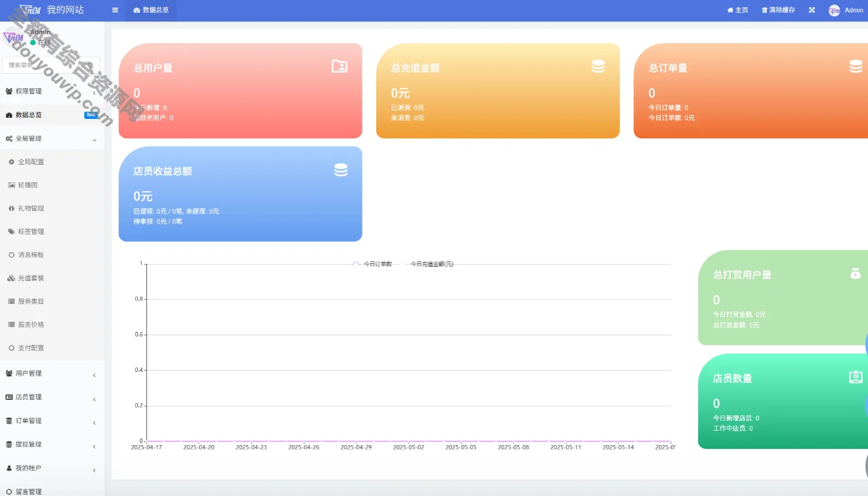
Task: Open 轮播图 in the sidebar
Action: click(27, 185)
